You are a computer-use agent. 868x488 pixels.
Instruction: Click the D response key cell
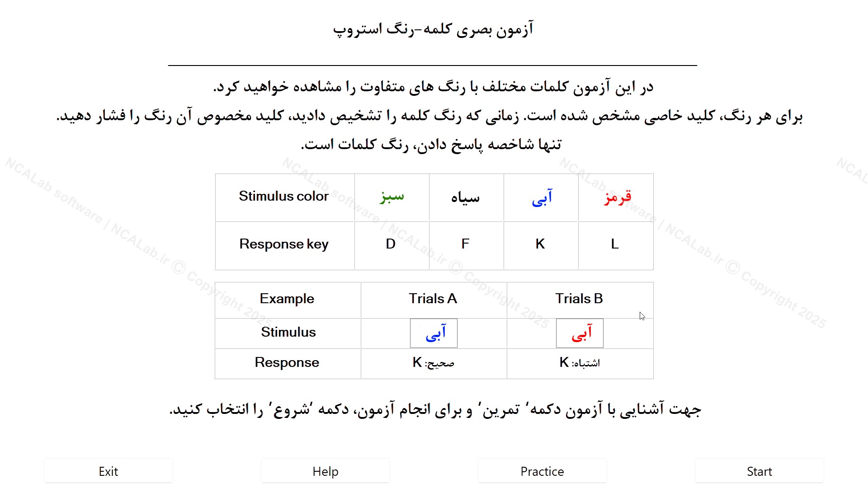(x=391, y=244)
